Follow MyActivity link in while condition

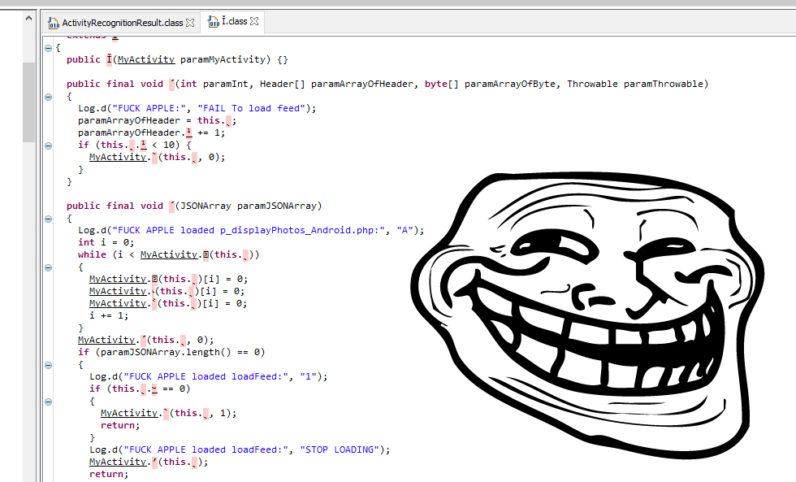(x=166, y=254)
